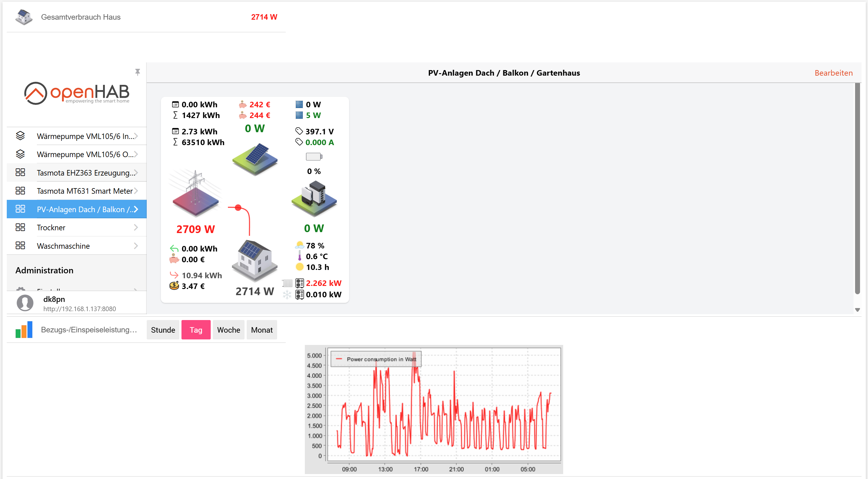868x479 pixels.
Task: Open Tasmota EHZ363 Erzeugung sidebar page
Action: [x=86, y=173]
